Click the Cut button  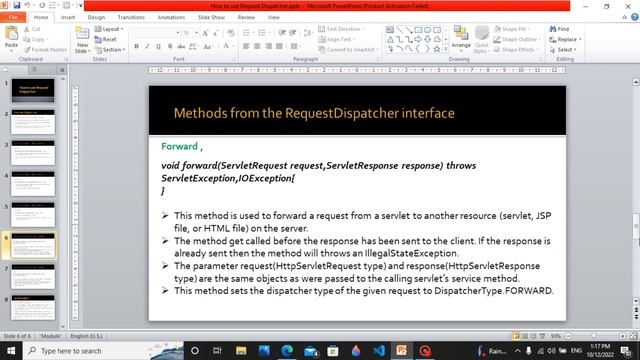click(x=32, y=29)
